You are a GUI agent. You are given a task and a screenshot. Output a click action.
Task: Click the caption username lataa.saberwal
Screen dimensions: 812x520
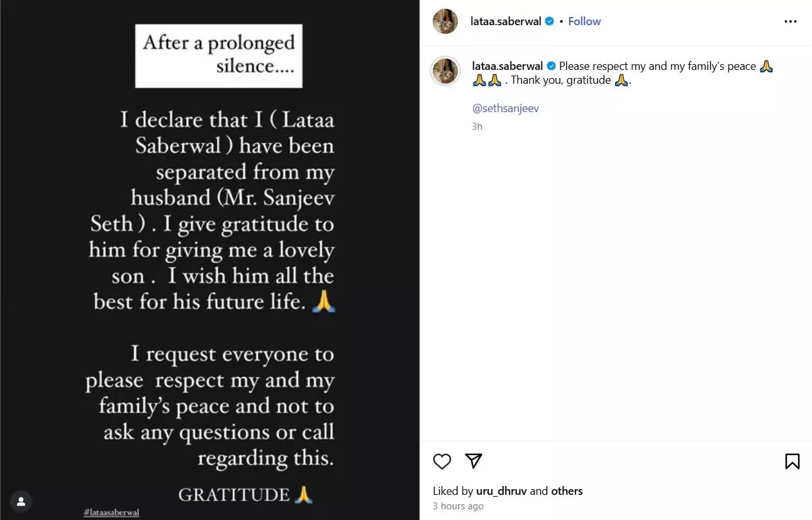(508, 66)
